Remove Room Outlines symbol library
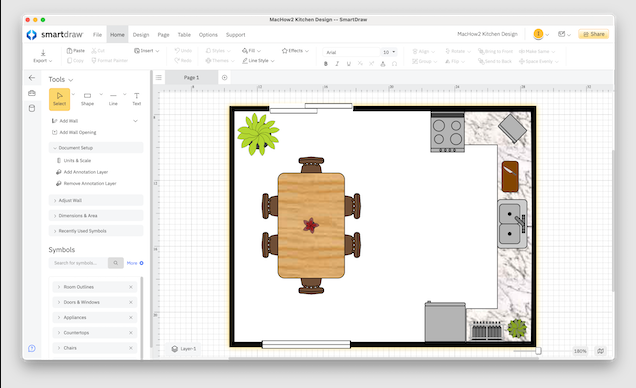636x388 pixels. tap(131, 287)
